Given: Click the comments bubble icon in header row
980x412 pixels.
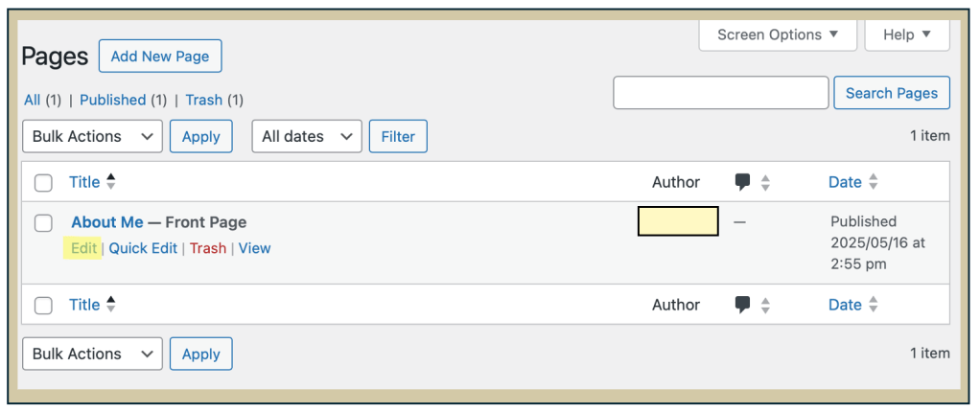Looking at the screenshot, I should (742, 182).
